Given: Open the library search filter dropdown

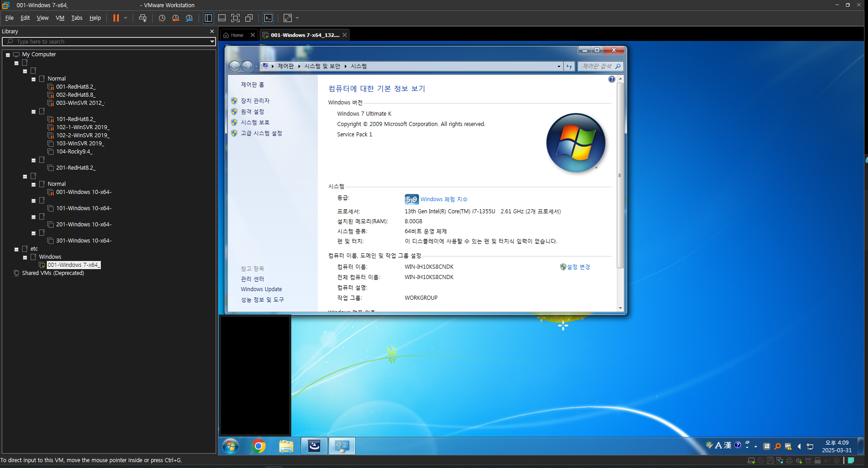Looking at the screenshot, I should tap(212, 41).
